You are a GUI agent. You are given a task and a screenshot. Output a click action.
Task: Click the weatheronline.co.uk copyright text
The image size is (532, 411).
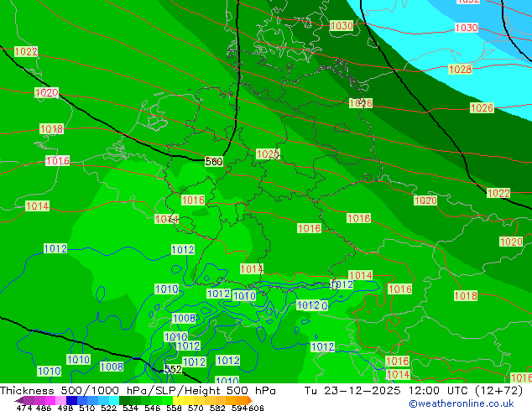(x=462, y=403)
